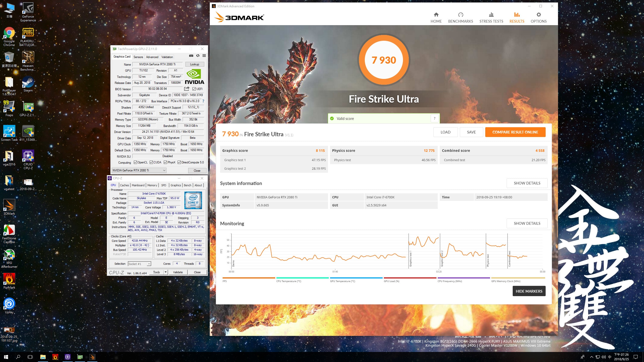Select FurMark desktop icon
This screenshot has width=644, height=362.
tap(9, 281)
